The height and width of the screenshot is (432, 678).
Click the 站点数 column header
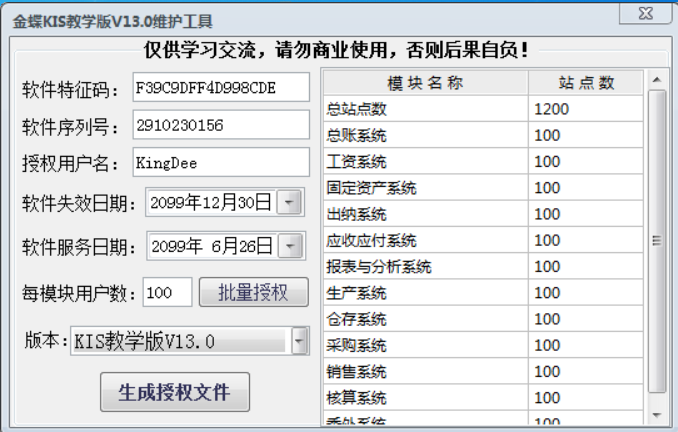coord(586,82)
